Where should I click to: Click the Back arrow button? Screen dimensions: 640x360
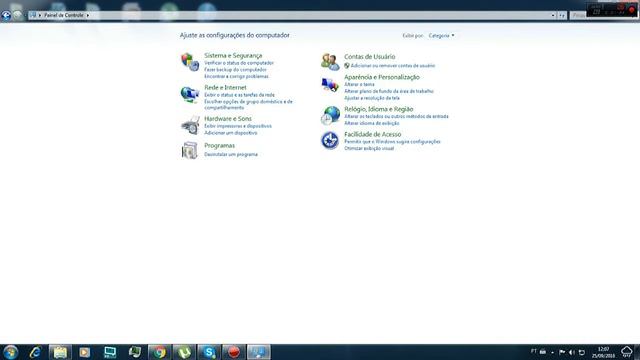6,15
